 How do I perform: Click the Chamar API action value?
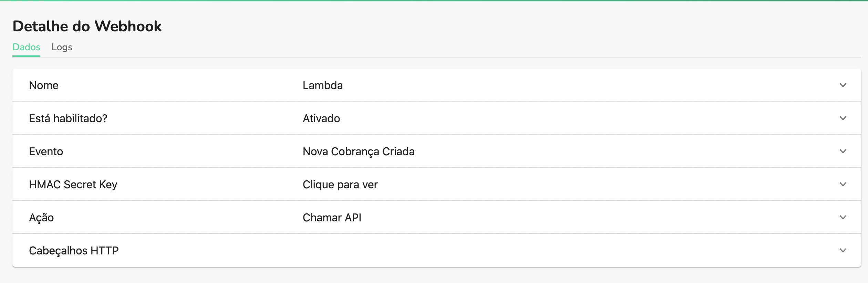coord(332,217)
